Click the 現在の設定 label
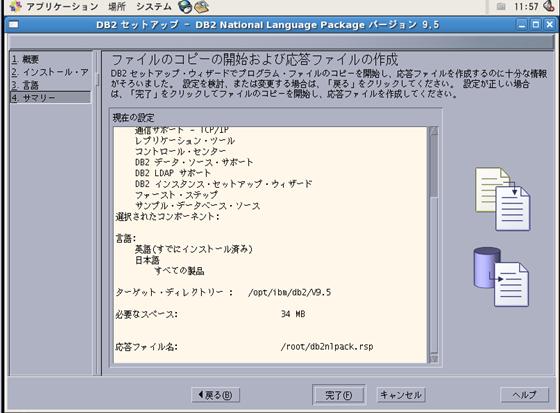 (134, 118)
